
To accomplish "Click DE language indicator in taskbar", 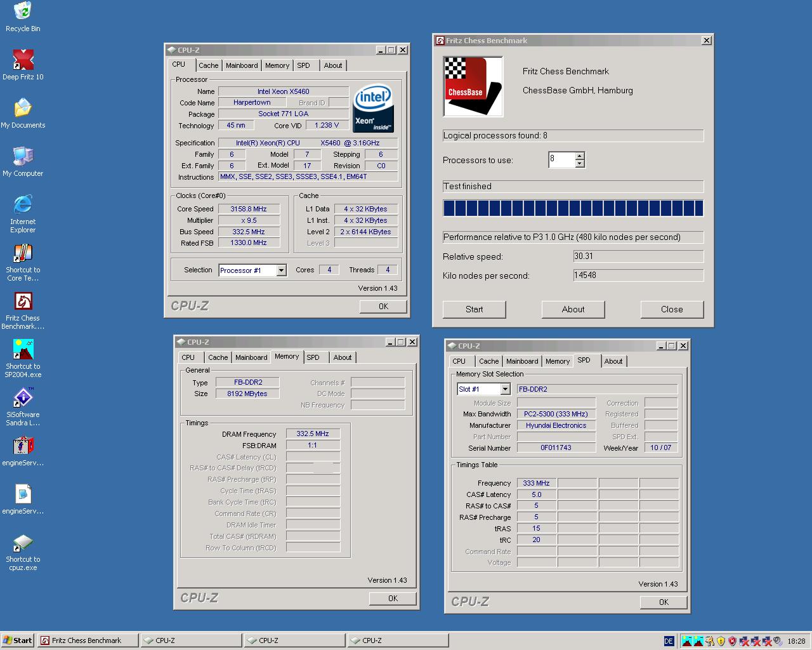I will coord(669,641).
